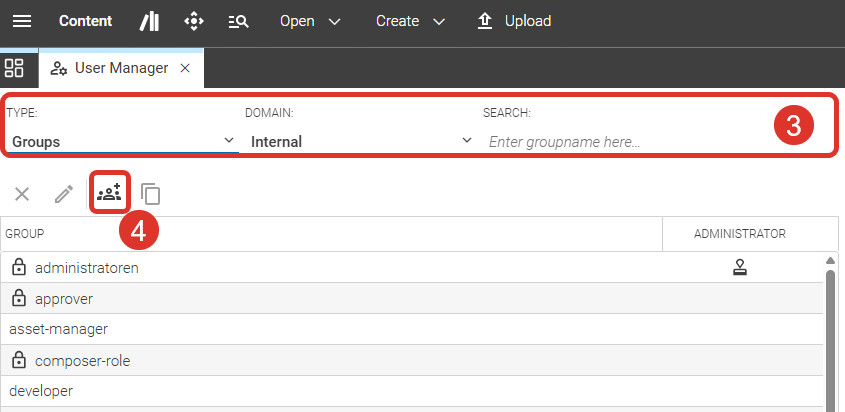Image resolution: width=845 pixels, height=412 pixels.
Task: Click the copy group icon
Action: click(x=151, y=194)
